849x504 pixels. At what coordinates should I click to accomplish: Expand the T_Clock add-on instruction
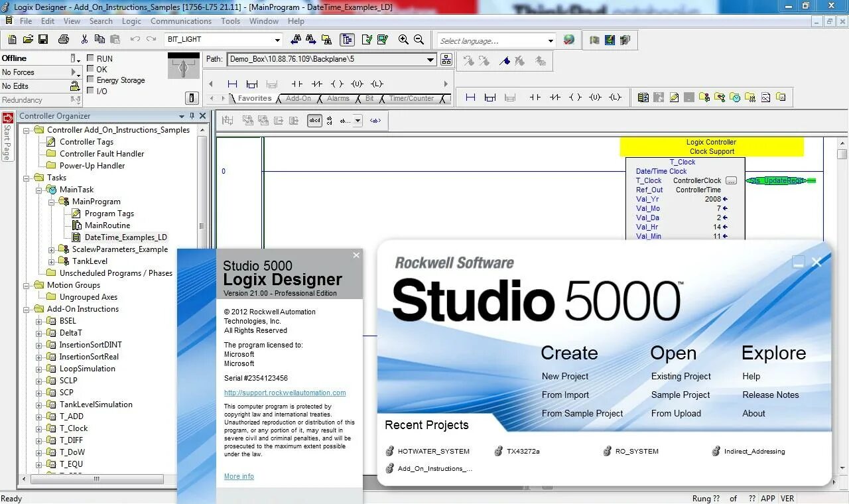tap(39, 428)
